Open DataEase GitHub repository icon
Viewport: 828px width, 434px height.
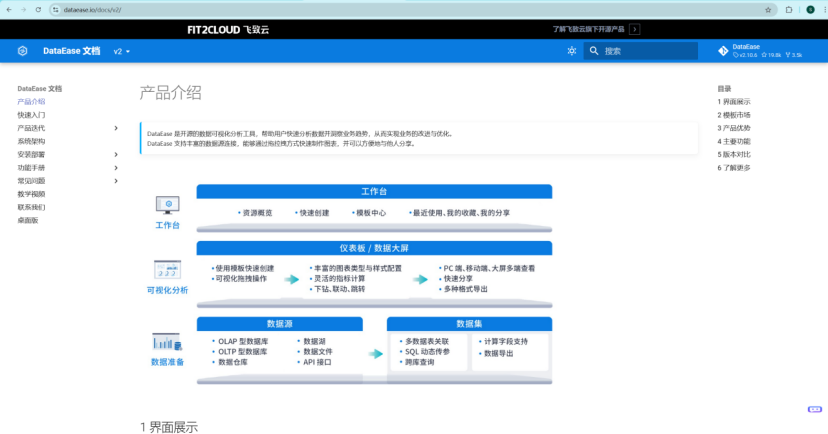pyautogui.click(x=723, y=51)
